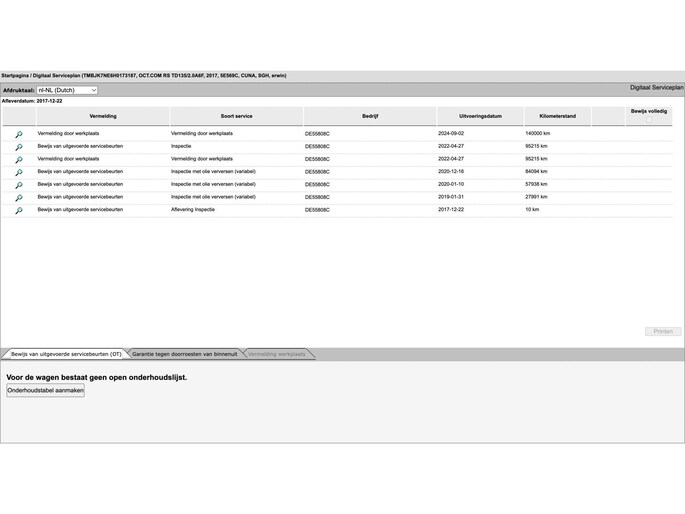
Task: Click the Vermelding column header
Action: pos(102,116)
